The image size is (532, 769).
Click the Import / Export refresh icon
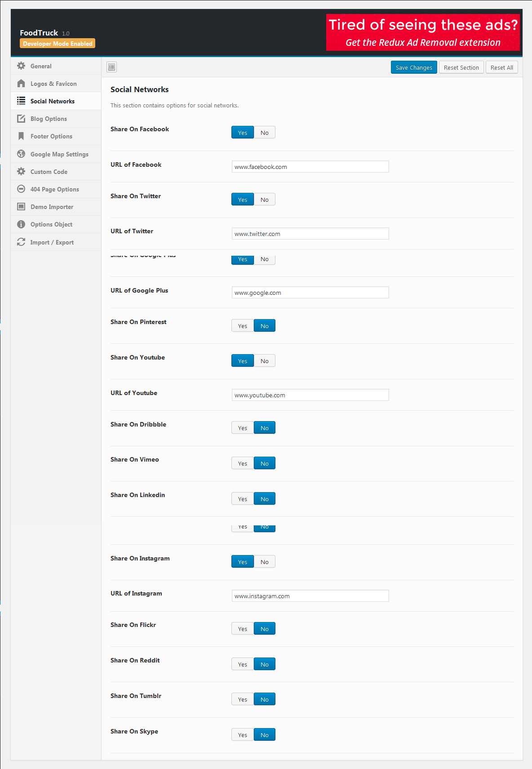(21, 242)
